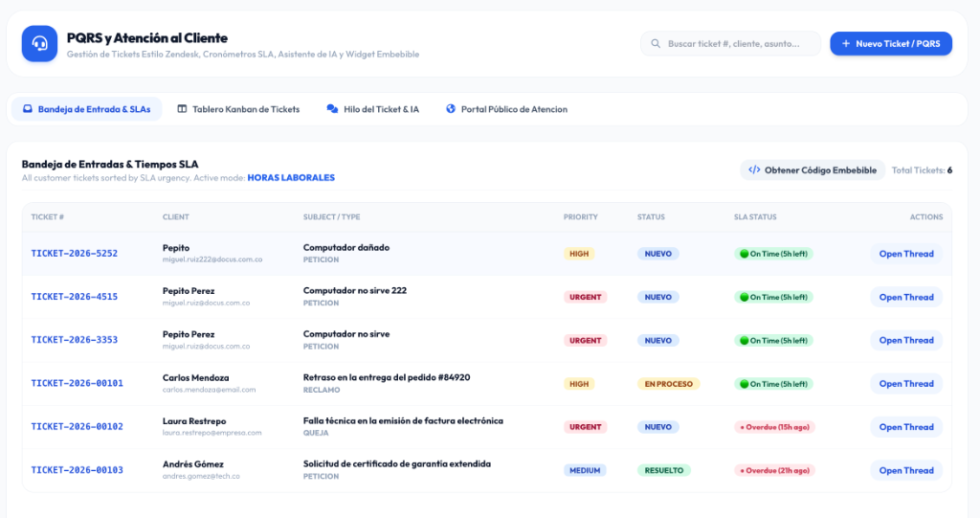Click PRIORITY column header

tap(581, 217)
